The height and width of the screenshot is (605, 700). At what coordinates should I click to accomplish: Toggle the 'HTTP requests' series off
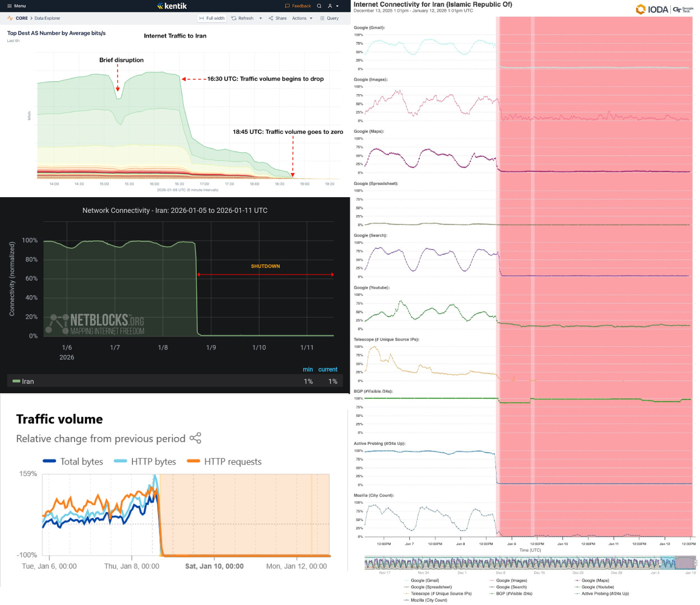click(231, 461)
